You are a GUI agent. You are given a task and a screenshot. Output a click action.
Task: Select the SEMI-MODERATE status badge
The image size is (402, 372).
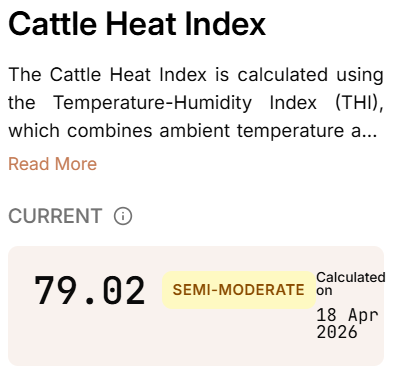[x=239, y=290]
